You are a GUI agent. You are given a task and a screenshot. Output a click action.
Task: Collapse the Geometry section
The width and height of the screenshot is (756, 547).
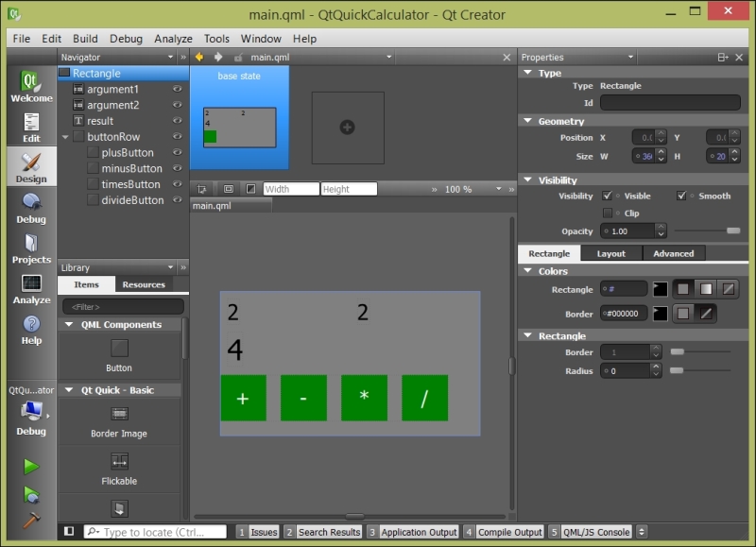(x=526, y=121)
